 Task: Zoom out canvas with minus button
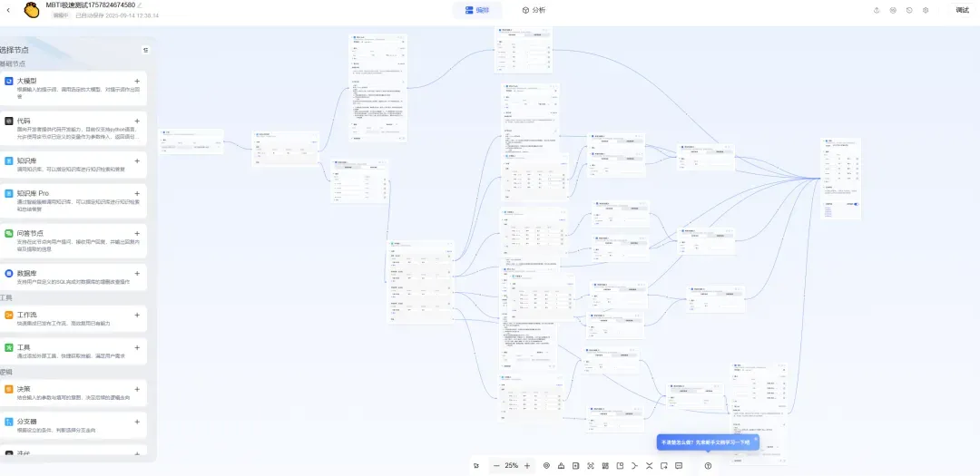[496, 466]
